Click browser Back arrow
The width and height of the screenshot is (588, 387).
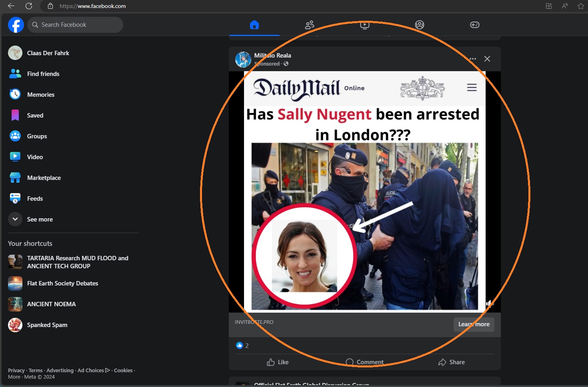pos(11,6)
